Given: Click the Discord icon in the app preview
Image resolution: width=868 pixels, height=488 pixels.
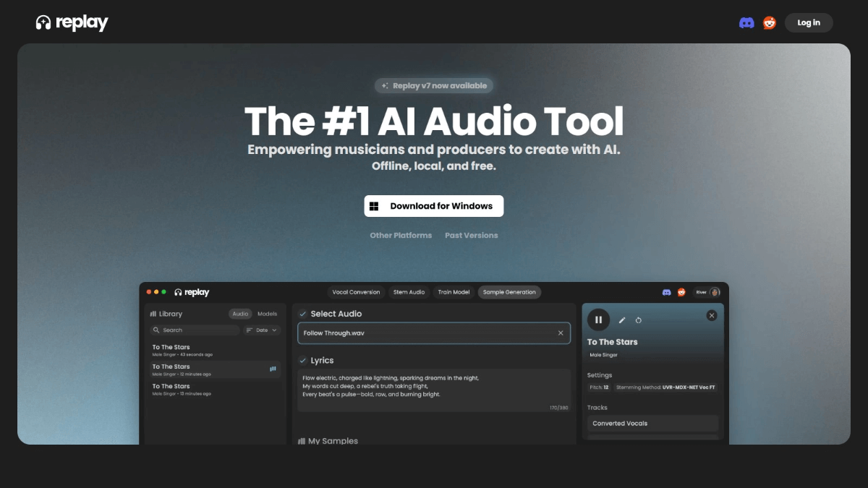Looking at the screenshot, I should tap(667, 292).
